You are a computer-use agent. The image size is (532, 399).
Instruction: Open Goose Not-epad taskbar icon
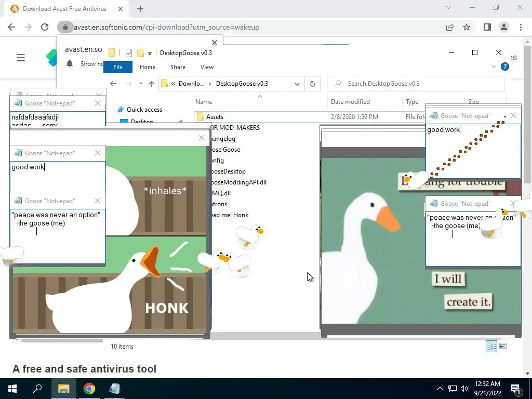pos(114,389)
